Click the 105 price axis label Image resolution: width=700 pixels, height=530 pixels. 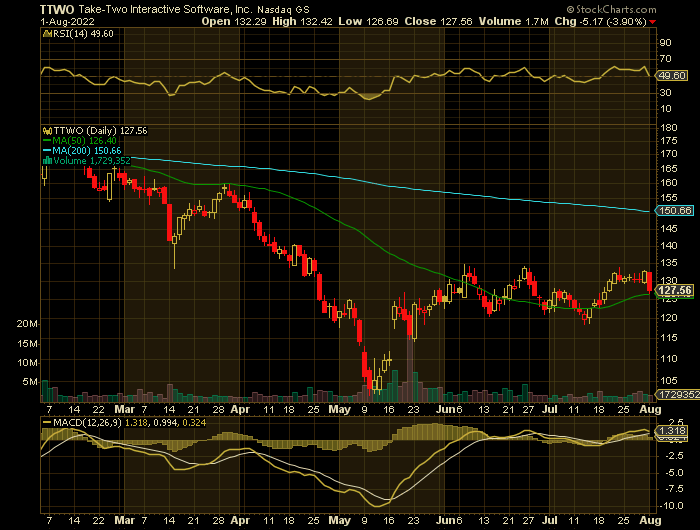pos(668,381)
